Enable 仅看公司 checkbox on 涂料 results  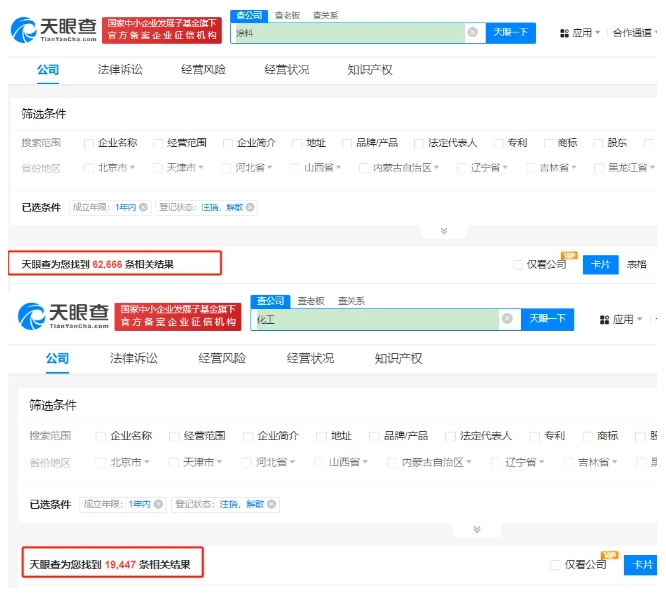coord(517,265)
